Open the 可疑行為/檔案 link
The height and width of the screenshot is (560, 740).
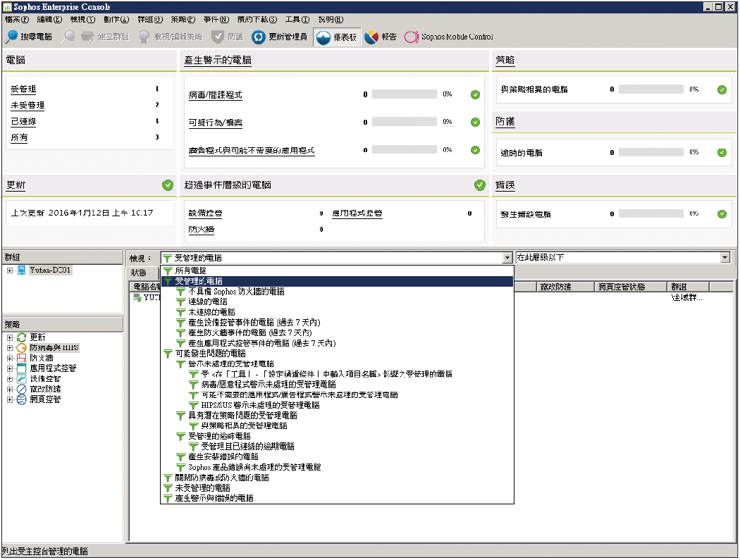coord(215,123)
